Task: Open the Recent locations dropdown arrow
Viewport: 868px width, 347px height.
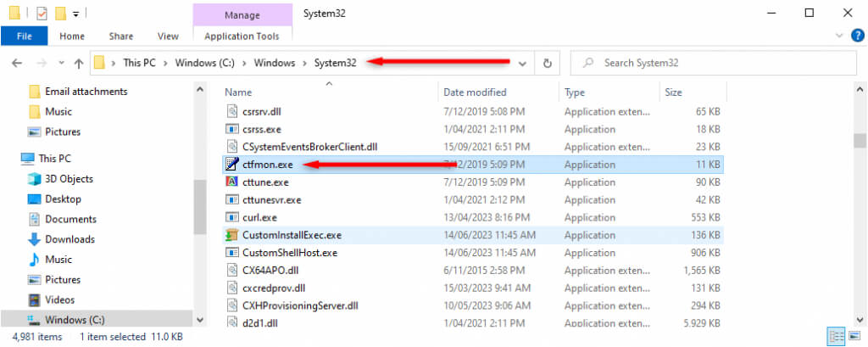Action: [x=60, y=64]
